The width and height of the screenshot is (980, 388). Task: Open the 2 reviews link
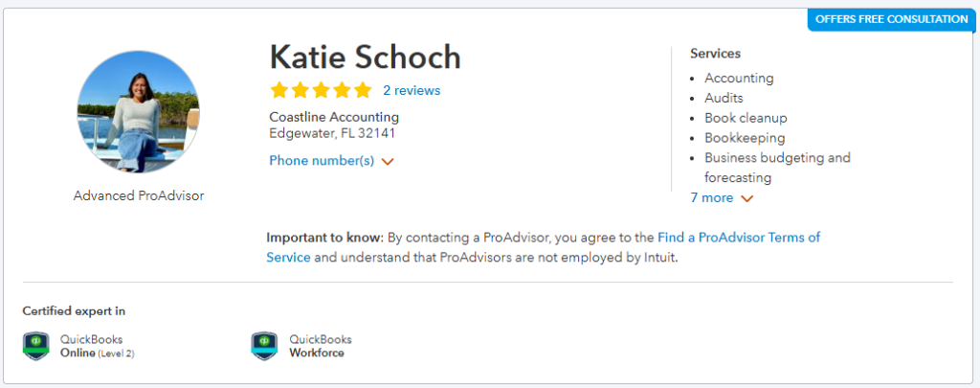click(412, 90)
